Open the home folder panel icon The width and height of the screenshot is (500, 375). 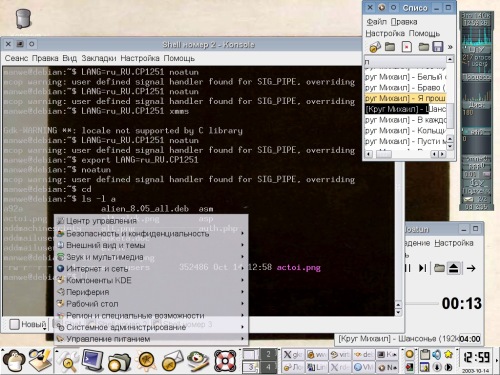[119, 361]
